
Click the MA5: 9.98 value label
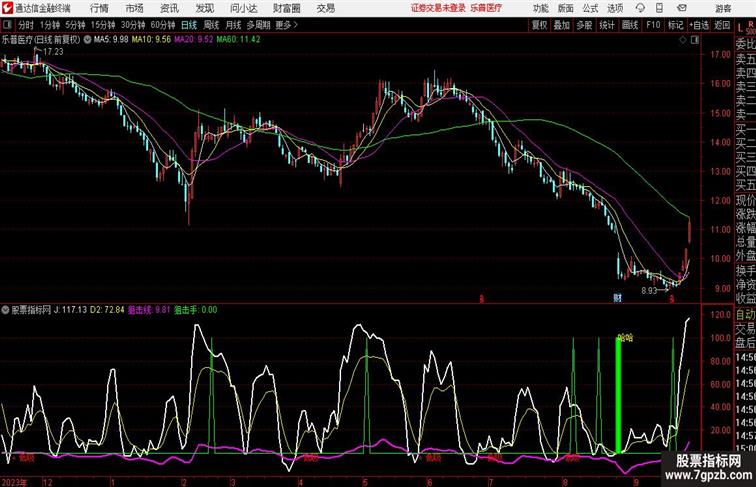pyautogui.click(x=111, y=40)
